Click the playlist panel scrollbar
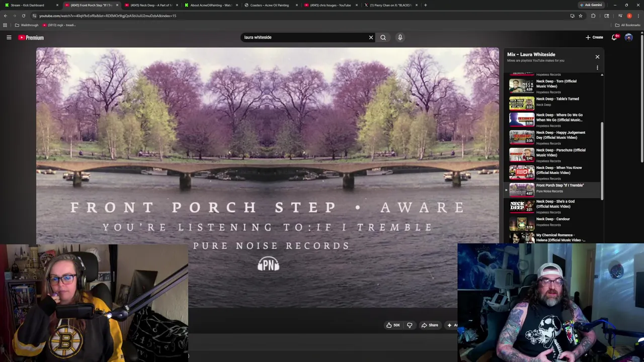644x362 pixels. tap(602, 160)
